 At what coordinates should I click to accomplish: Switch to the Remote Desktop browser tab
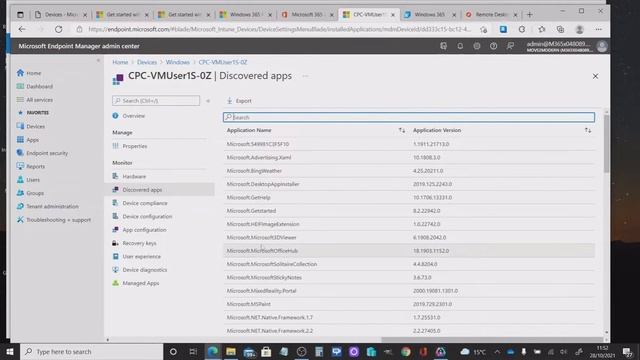pyautogui.click(x=490, y=15)
